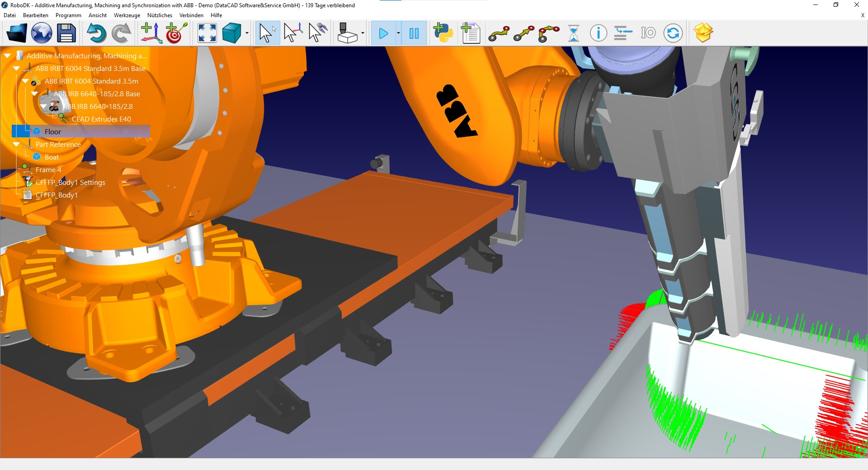Viewport: 868px width, 470px height.
Task: Open the Verbinden menu
Action: 191,15
